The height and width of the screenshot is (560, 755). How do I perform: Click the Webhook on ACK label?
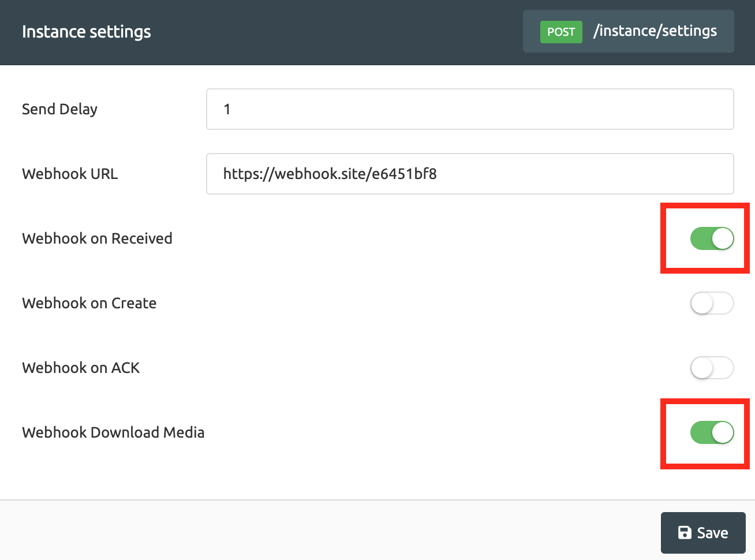[x=81, y=368]
